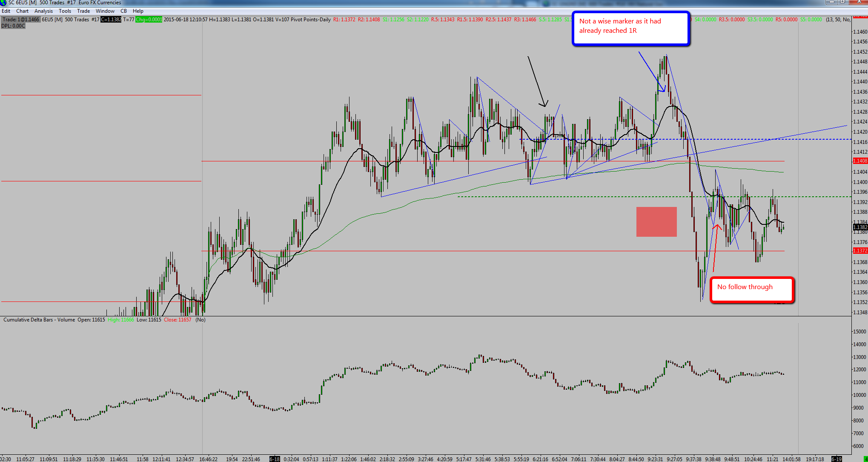Open the Trade menu
Image resolution: width=868 pixels, height=462 pixels.
point(83,11)
